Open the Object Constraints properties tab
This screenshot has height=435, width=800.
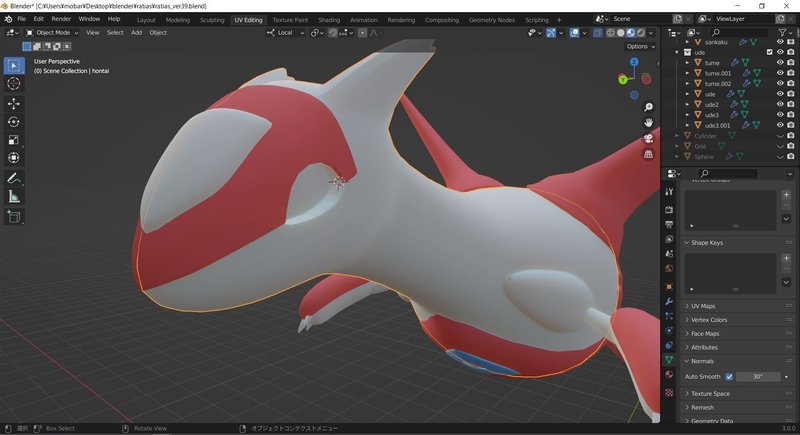click(669, 345)
